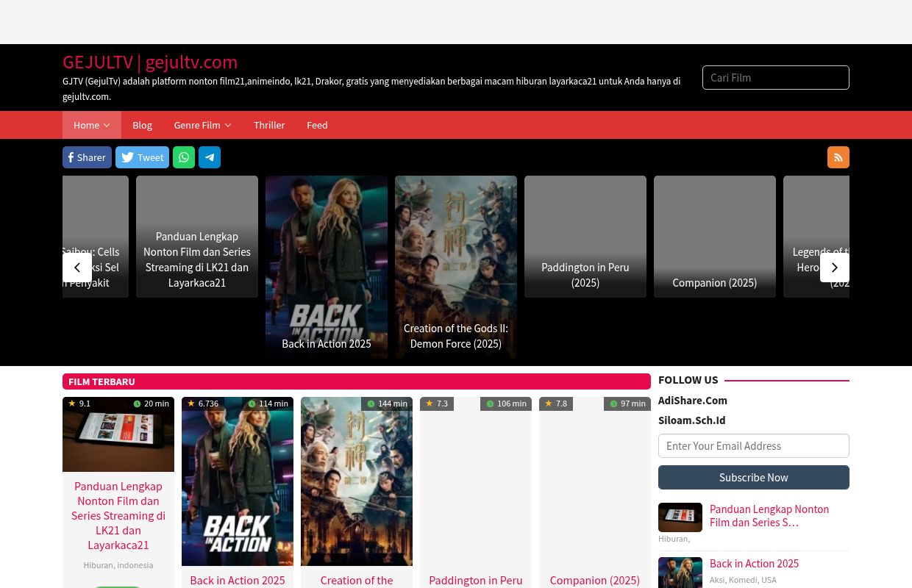This screenshot has width=912, height=588.
Task: Click the FILM TERBARU section header
Action: click(x=357, y=381)
